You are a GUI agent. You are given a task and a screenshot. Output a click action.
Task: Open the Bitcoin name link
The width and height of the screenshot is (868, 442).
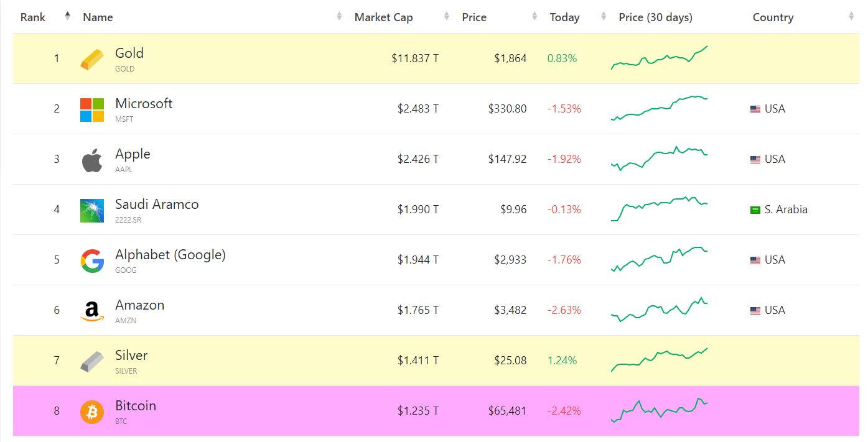(136, 406)
